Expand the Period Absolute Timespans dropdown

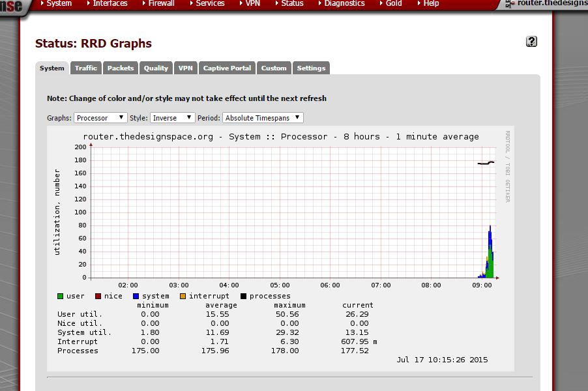pos(263,118)
